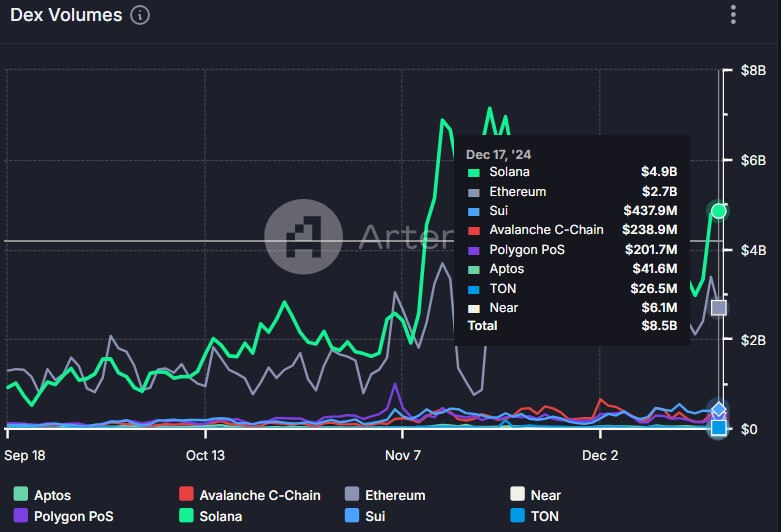
Task: Click the $6B y-axis label
Action: tap(753, 160)
